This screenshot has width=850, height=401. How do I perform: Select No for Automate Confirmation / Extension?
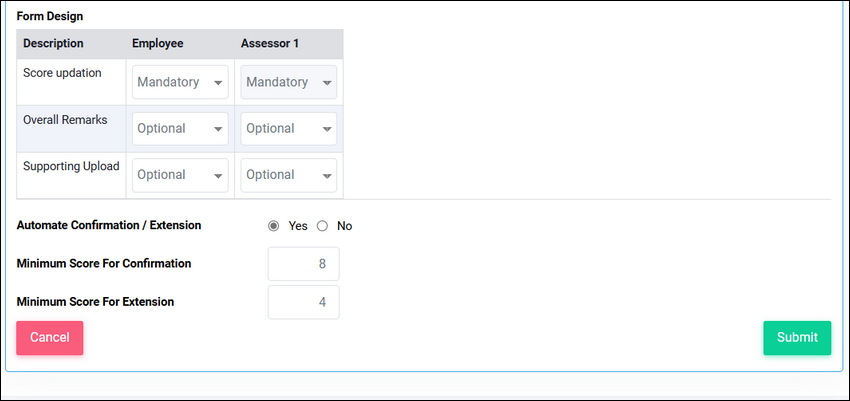tap(323, 226)
